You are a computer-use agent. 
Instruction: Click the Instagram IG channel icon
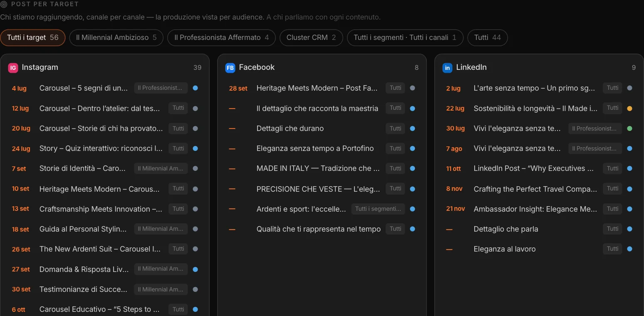(x=13, y=68)
